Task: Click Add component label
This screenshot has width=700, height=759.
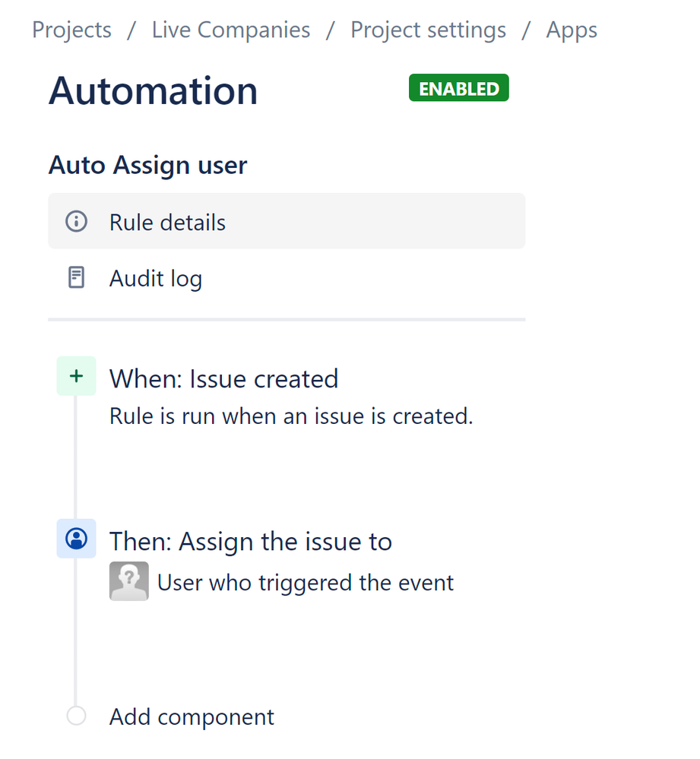Action: (x=192, y=717)
